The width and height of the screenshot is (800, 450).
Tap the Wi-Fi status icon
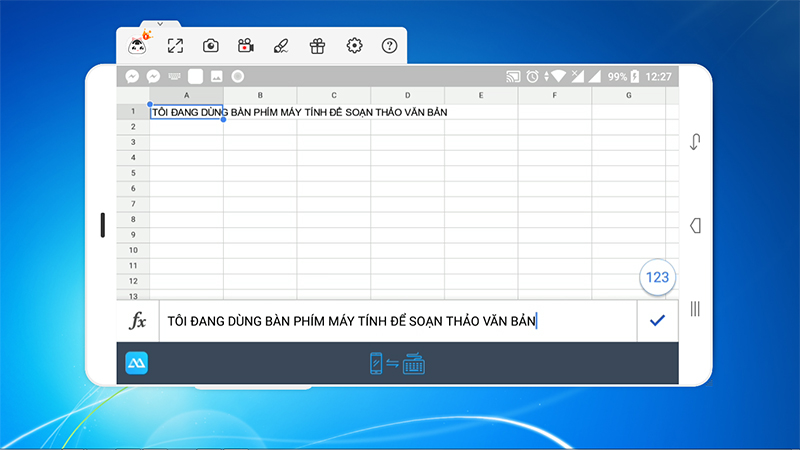point(558,77)
